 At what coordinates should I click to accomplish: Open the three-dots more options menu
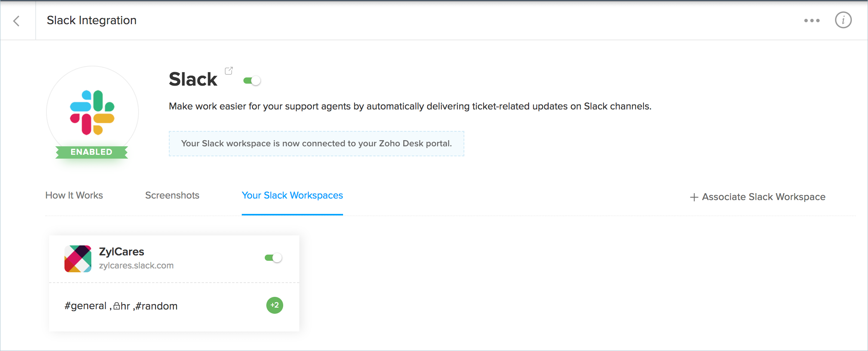(812, 21)
